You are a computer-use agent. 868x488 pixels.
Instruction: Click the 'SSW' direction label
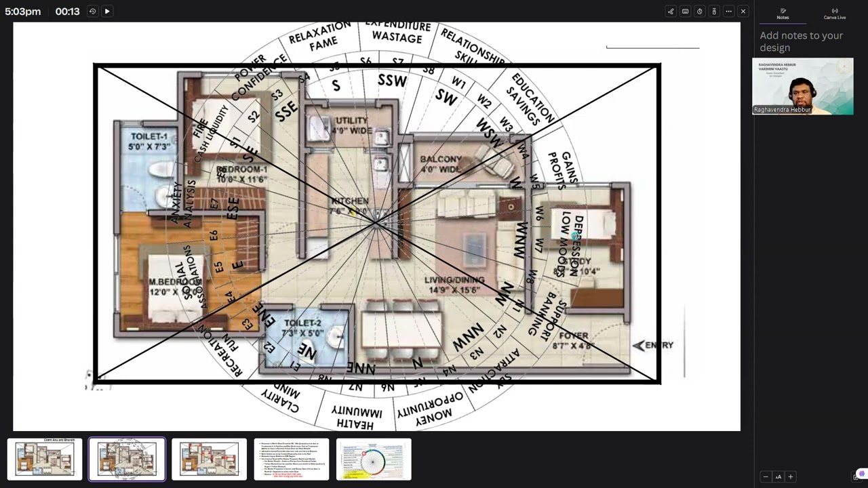click(x=392, y=81)
